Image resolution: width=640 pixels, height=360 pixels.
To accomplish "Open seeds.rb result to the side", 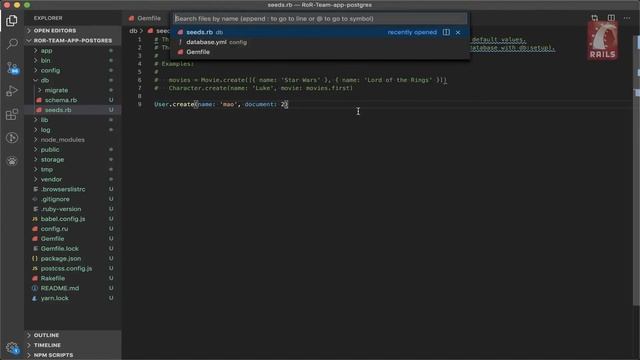I will 446,32.
